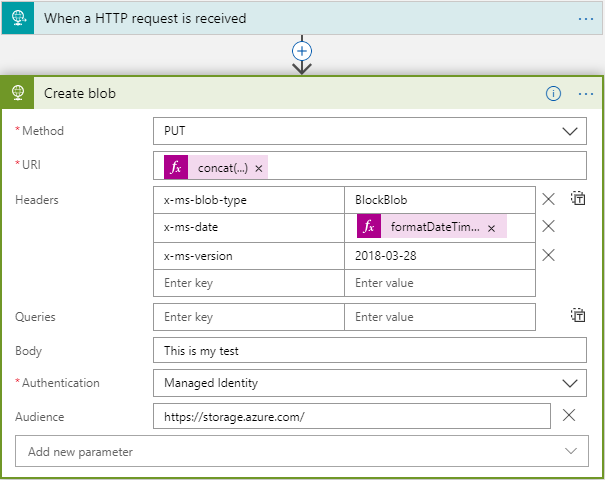The width and height of the screenshot is (605, 480).
Task: Click the plus insert step button
Action: click(x=302, y=50)
